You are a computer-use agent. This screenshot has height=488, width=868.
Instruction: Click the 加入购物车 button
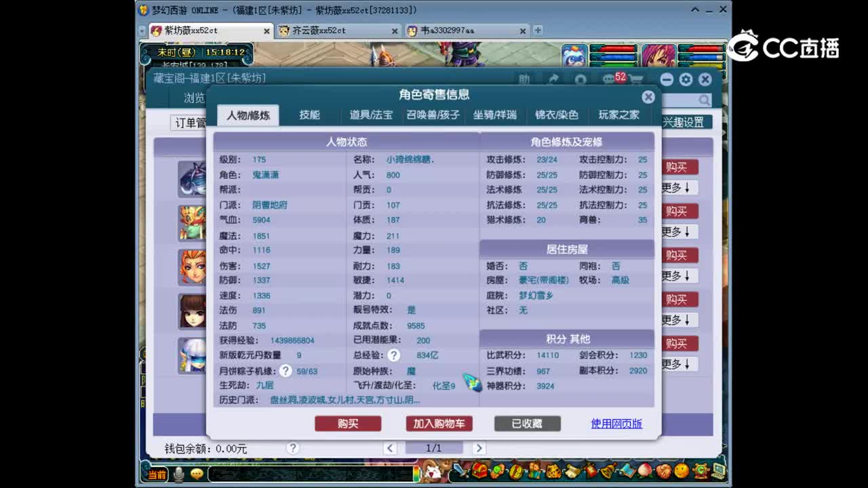tap(439, 424)
